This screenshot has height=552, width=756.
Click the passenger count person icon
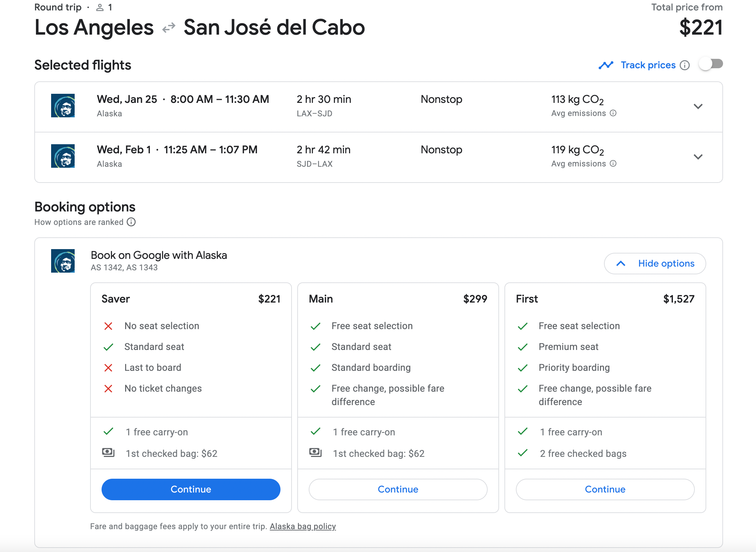click(100, 7)
